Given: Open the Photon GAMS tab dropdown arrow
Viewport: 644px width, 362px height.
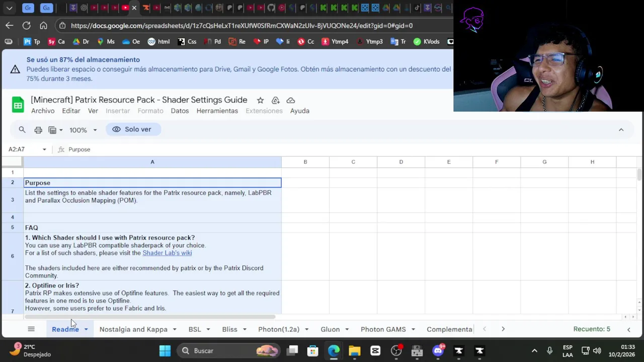Looking at the screenshot, I should click(x=413, y=329).
